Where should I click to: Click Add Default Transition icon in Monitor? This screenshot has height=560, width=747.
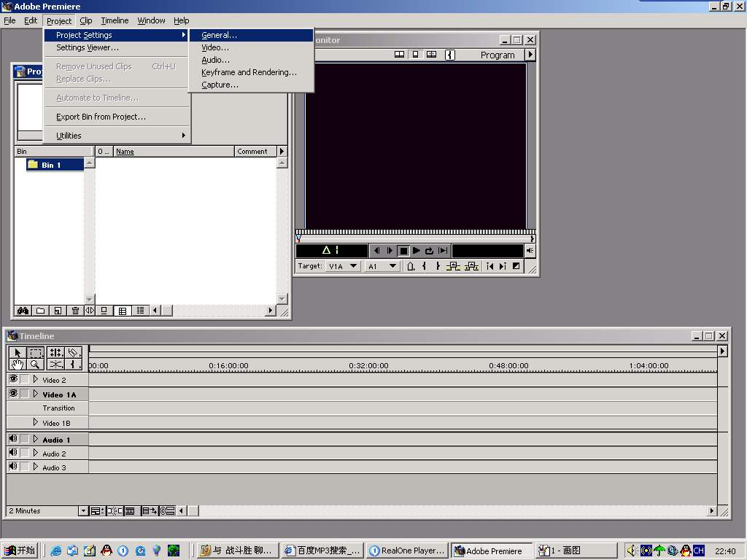516,266
